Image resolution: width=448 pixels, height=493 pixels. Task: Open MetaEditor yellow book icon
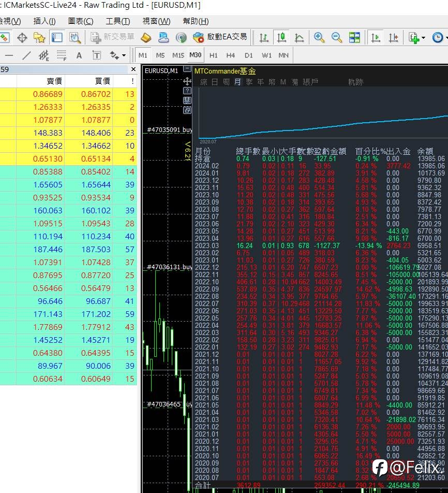[x=146, y=38]
